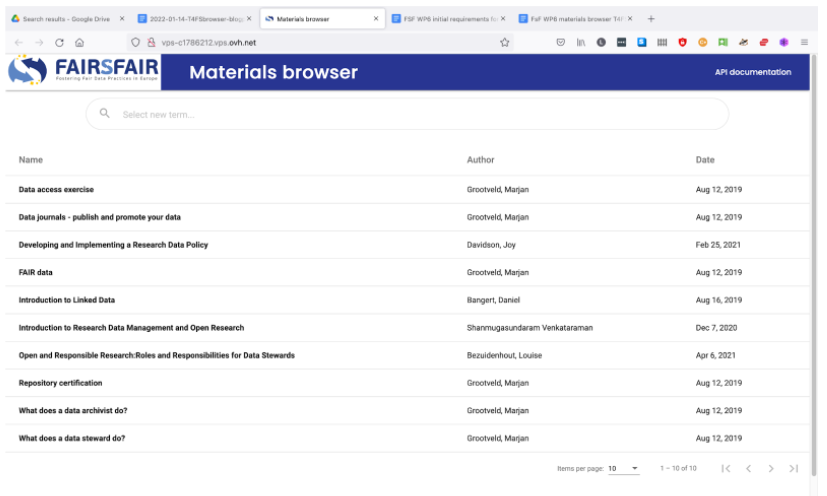
Task: Click author Bangert, Daniel
Action: (x=493, y=300)
